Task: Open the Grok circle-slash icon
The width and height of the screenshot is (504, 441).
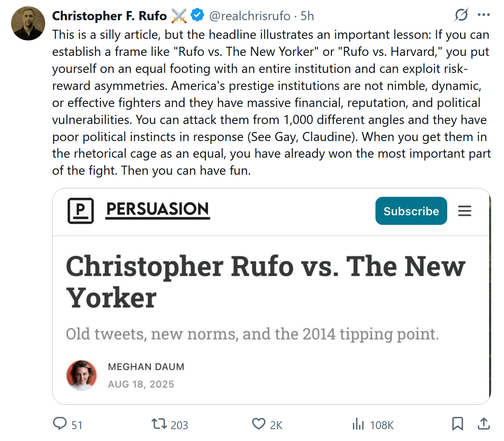Action: tap(461, 15)
